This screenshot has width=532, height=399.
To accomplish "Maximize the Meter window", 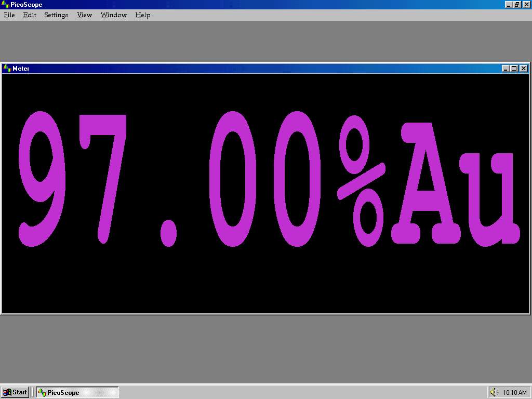I will pyautogui.click(x=514, y=69).
